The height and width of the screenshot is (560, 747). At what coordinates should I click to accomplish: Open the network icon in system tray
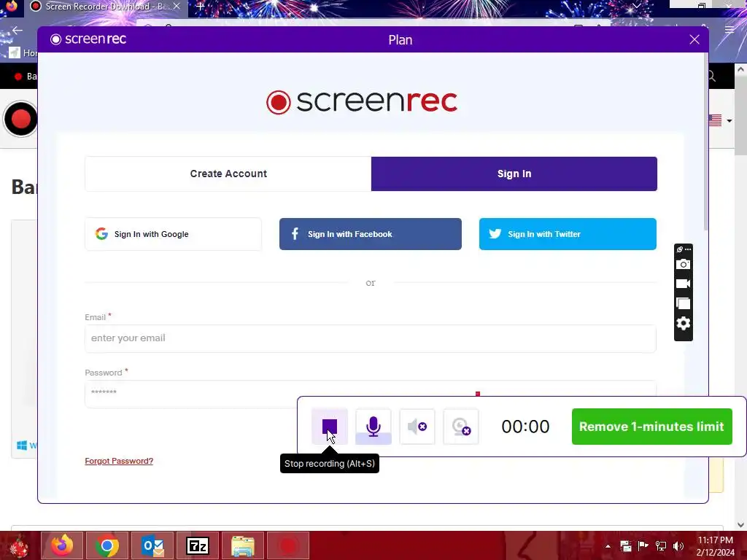(x=661, y=546)
